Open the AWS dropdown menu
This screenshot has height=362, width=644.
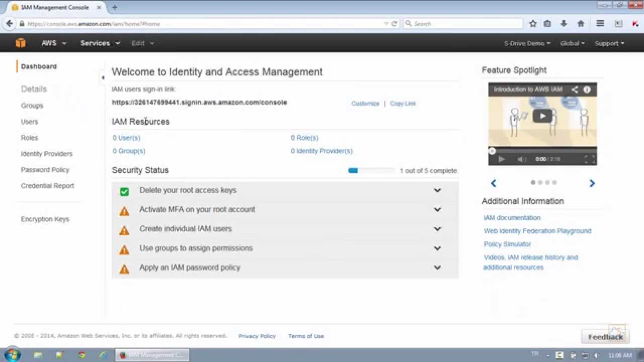coord(54,43)
